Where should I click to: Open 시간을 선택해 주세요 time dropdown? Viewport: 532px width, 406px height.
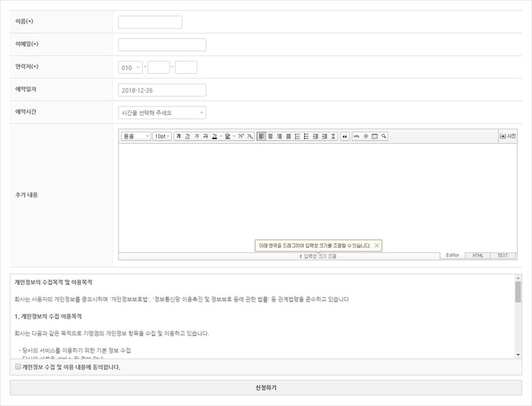coord(162,113)
